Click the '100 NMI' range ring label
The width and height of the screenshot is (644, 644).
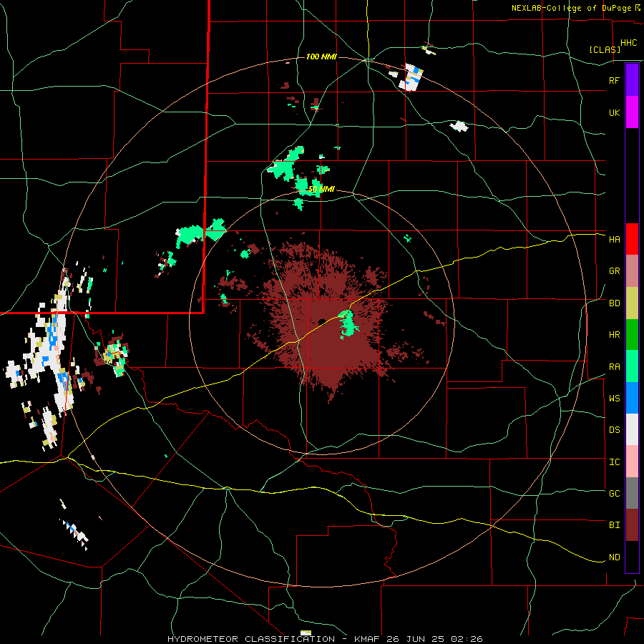coord(321,57)
